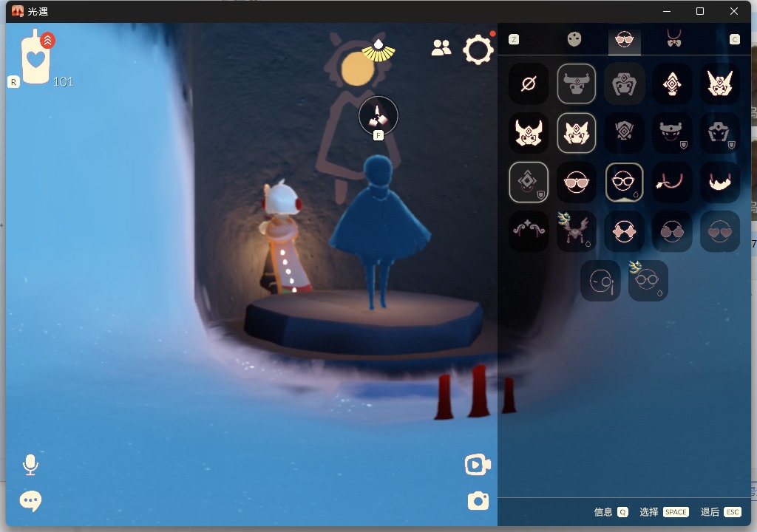This screenshot has height=532, width=757.
Task: Choose the red necklace with arrow charm
Action: click(x=671, y=182)
